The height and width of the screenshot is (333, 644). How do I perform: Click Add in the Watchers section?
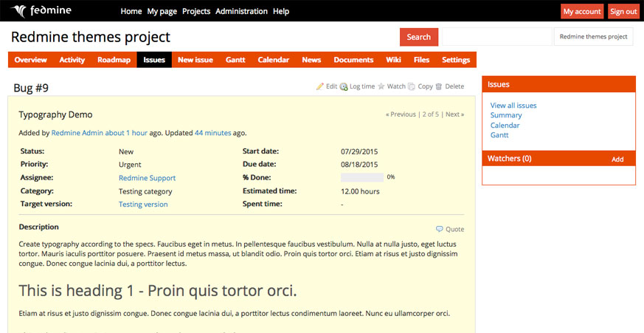tap(617, 159)
